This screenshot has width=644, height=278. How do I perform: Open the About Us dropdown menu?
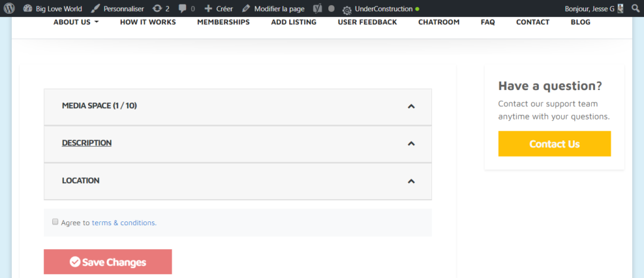pos(75,22)
